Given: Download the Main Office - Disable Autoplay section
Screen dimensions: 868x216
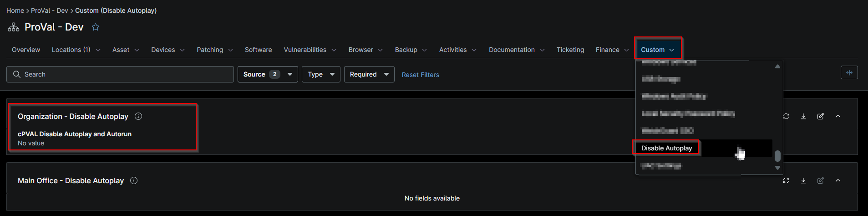Looking at the screenshot, I should coord(803,180).
